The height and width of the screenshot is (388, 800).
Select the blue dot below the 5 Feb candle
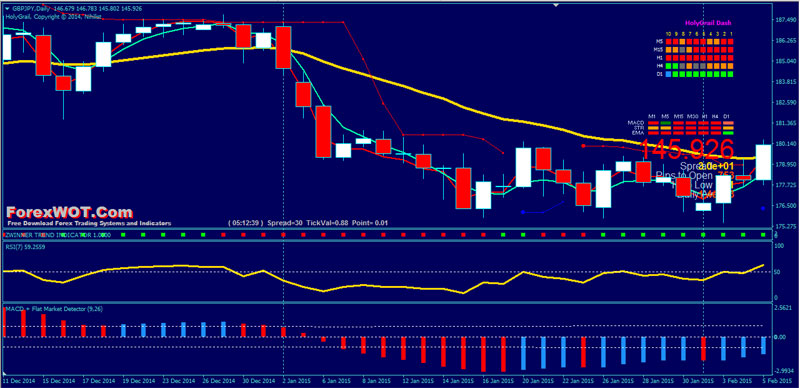coord(763,208)
